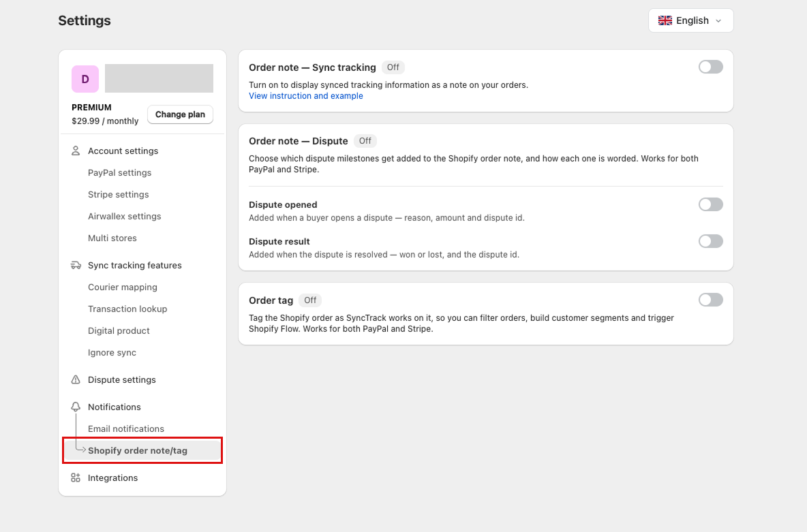Open Sync tracking features section
Viewport: 807px width, 532px height.
[135, 266]
